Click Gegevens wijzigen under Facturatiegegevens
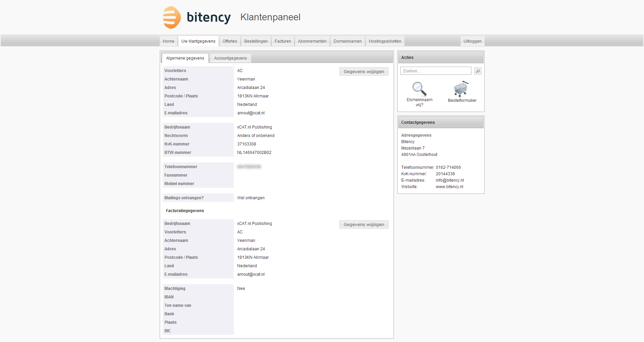 [x=364, y=225]
